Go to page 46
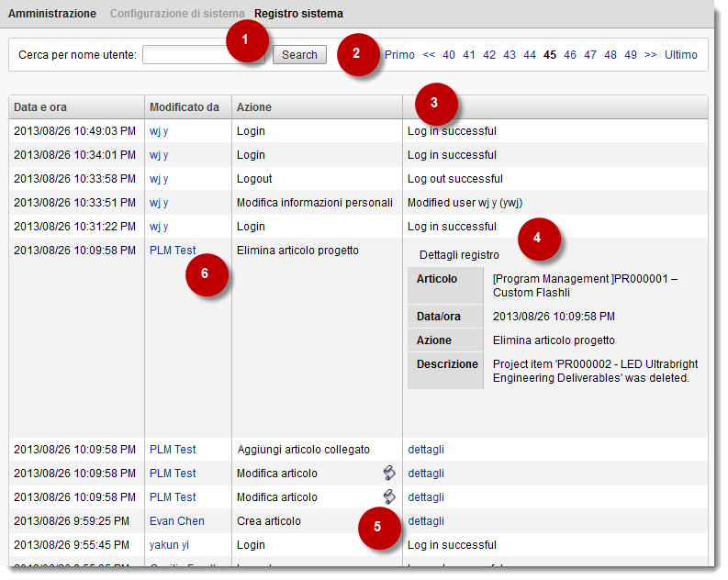Screen dimensions: 728x580 pyautogui.click(x=570, y=55)
